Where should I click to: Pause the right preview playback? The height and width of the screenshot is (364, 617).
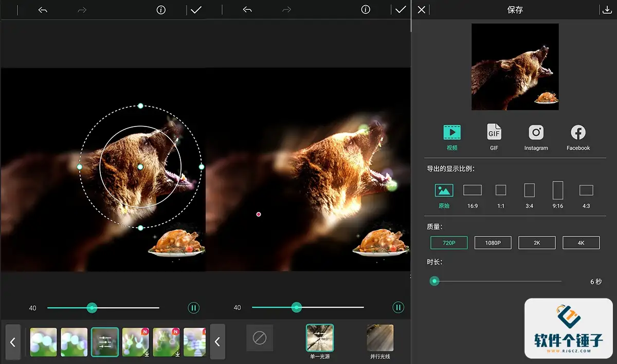398,307
